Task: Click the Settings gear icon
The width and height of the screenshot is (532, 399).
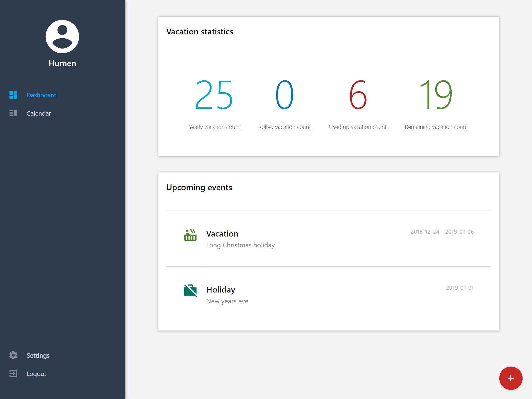Action: pos(13,355)
